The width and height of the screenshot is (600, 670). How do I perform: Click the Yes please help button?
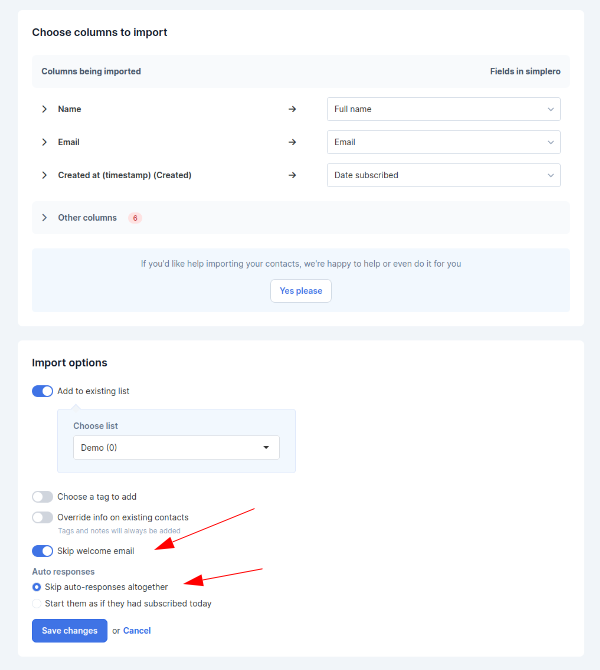(301, 291)
